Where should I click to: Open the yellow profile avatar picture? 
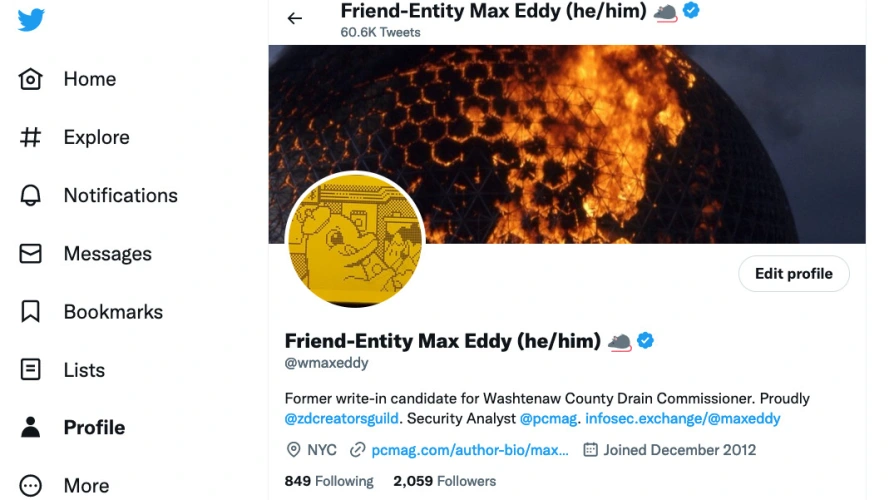pos(355,241)
